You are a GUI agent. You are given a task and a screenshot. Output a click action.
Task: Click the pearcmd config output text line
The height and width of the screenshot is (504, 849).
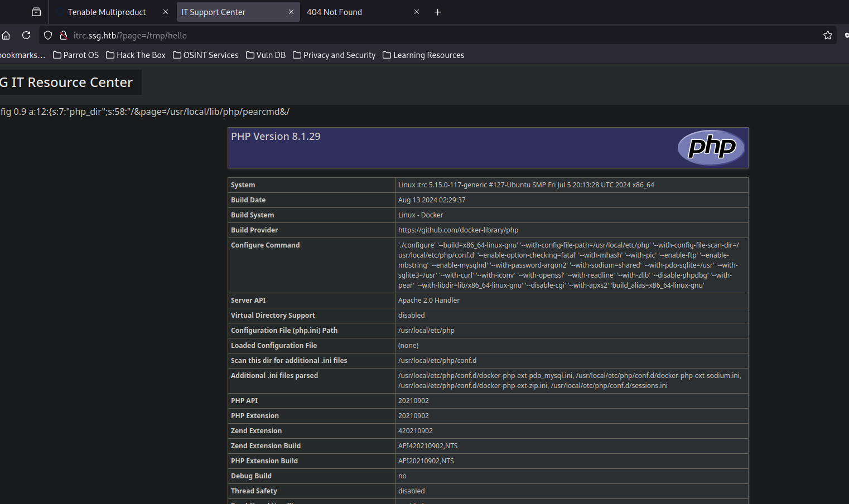tap(145, 112)
